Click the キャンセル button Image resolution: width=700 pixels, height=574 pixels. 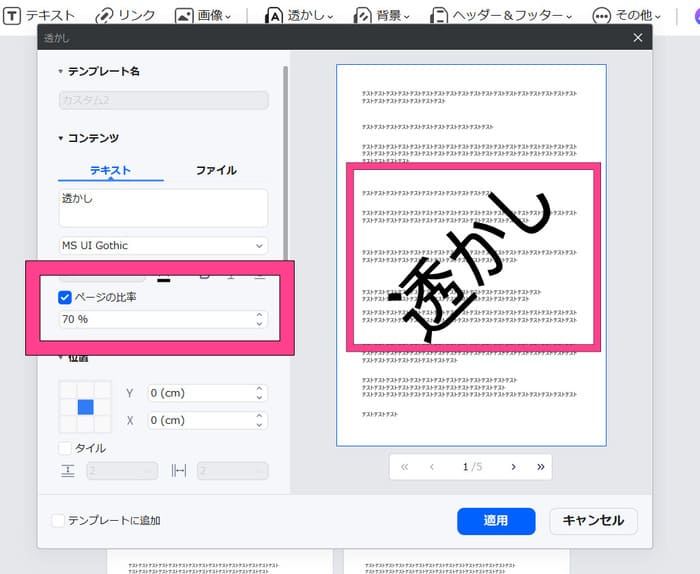[593, 521]
